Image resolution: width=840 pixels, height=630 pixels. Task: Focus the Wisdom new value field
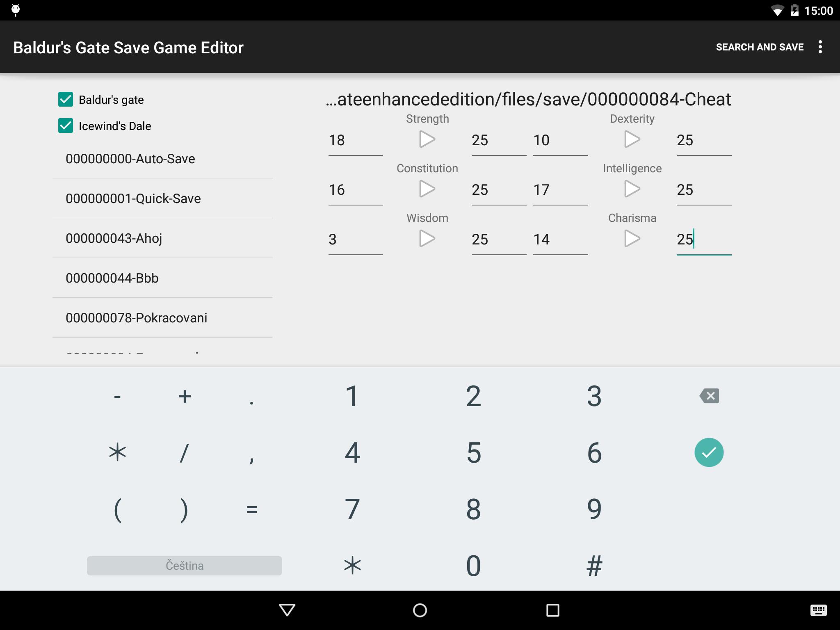pyautogui.click(x=499, y=240)
